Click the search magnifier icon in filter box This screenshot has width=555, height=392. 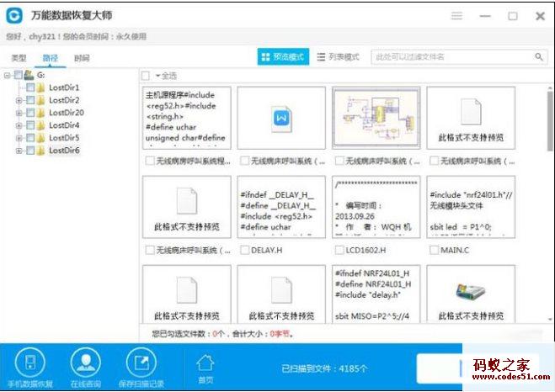539,57
